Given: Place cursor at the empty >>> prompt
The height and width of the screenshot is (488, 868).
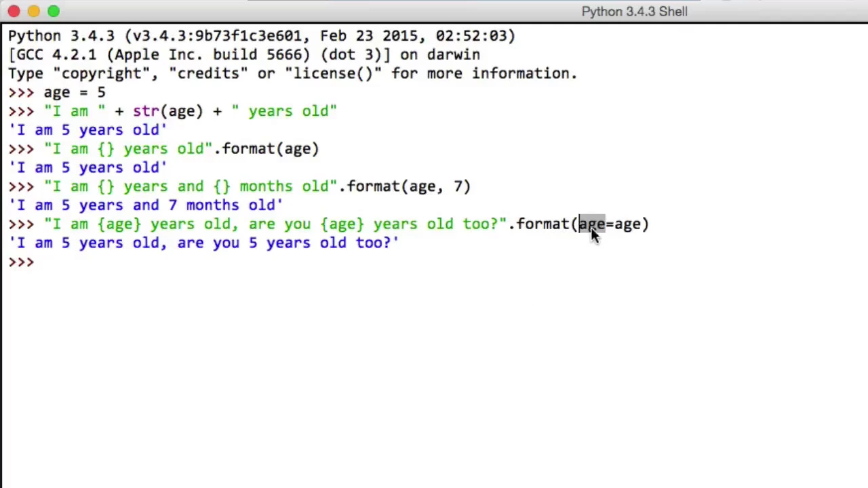Looking at the screenshot, I should [x=41, y=262].
